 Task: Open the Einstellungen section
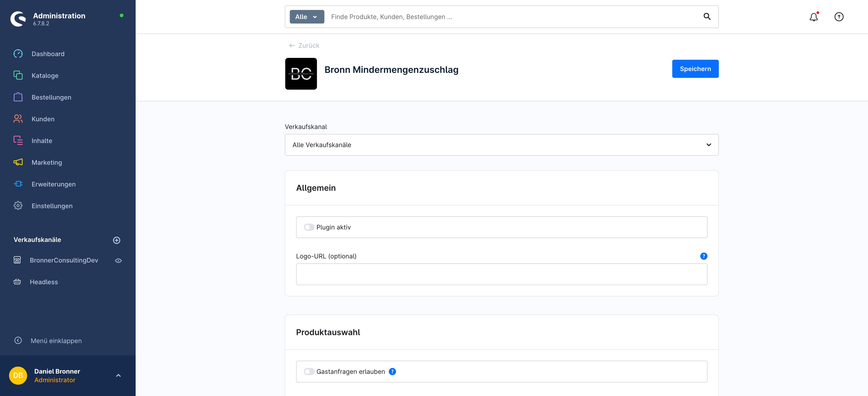52,206
